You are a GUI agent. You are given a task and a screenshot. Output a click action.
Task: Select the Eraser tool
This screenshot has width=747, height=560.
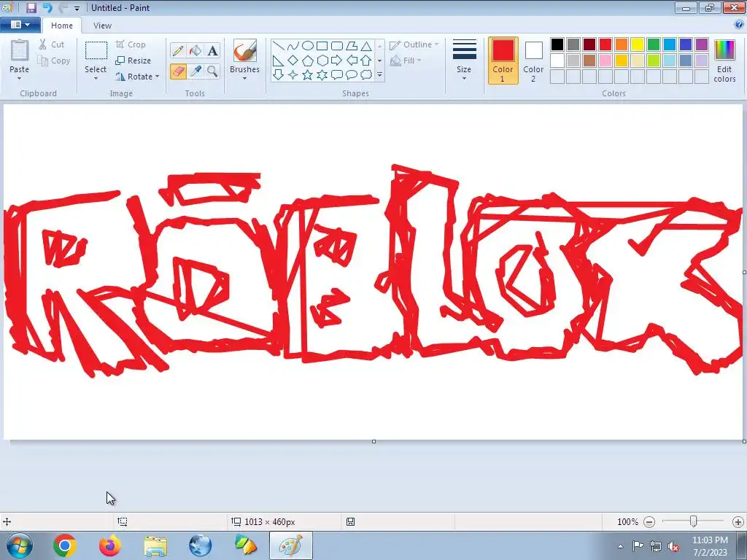pyautogui.click(x=178, y=71)
